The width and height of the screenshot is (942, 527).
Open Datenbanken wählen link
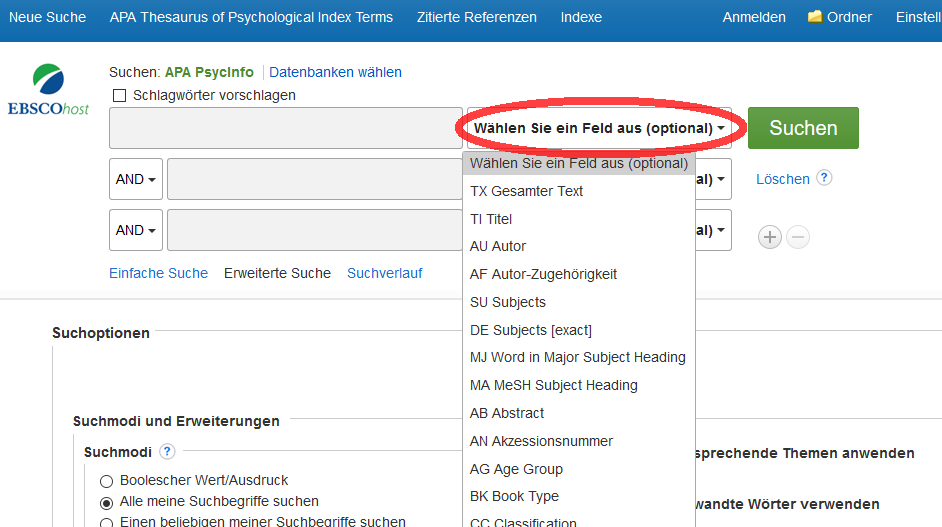(x=335, y=72)
